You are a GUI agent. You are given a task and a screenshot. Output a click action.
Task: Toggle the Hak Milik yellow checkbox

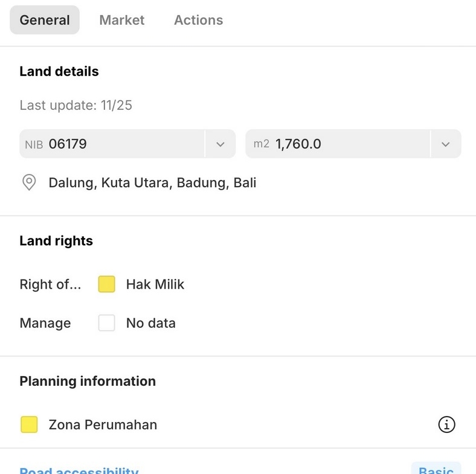pyautogui.click(x=107, y=284)
